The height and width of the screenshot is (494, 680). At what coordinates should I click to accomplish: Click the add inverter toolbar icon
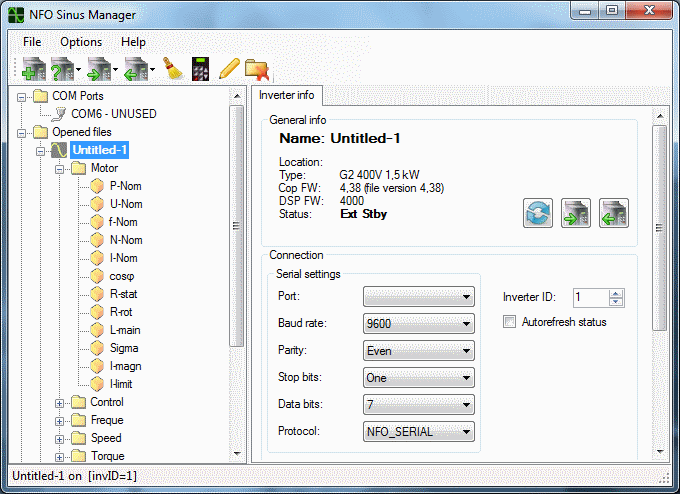(x=33, y=69)
